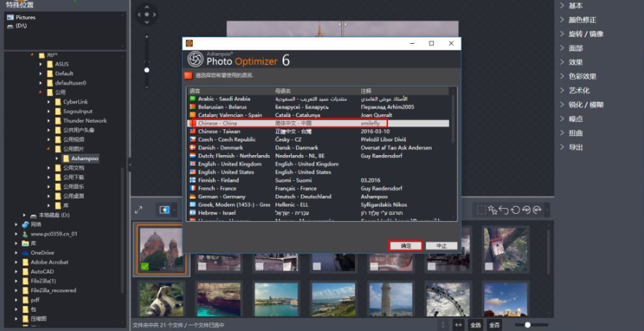The height and width of the screenshot is (331, 644).
Task: Click the fullscreen expand arrows icon
Action: [138, 210]
